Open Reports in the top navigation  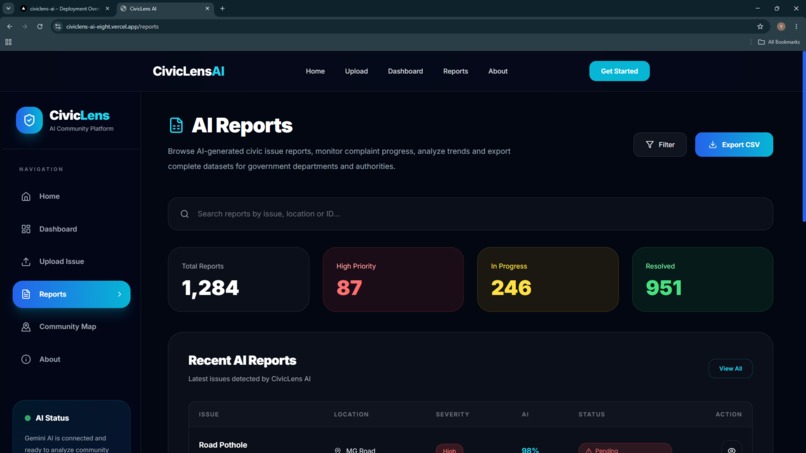[x=455, y=71]
